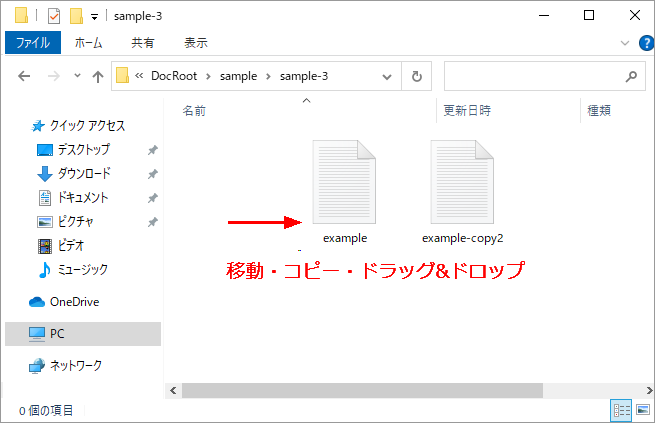The image size is (655, 423).
Task: Sort by 更新日時 column header
Action: (x=467, y=111)
